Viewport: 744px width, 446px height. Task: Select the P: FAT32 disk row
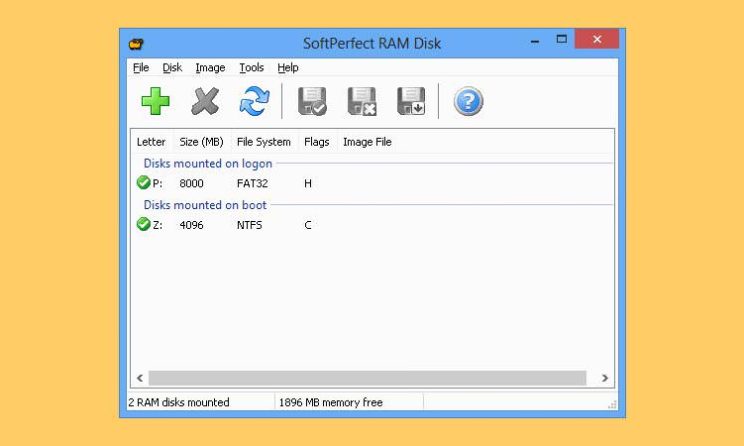click(250, 184)
